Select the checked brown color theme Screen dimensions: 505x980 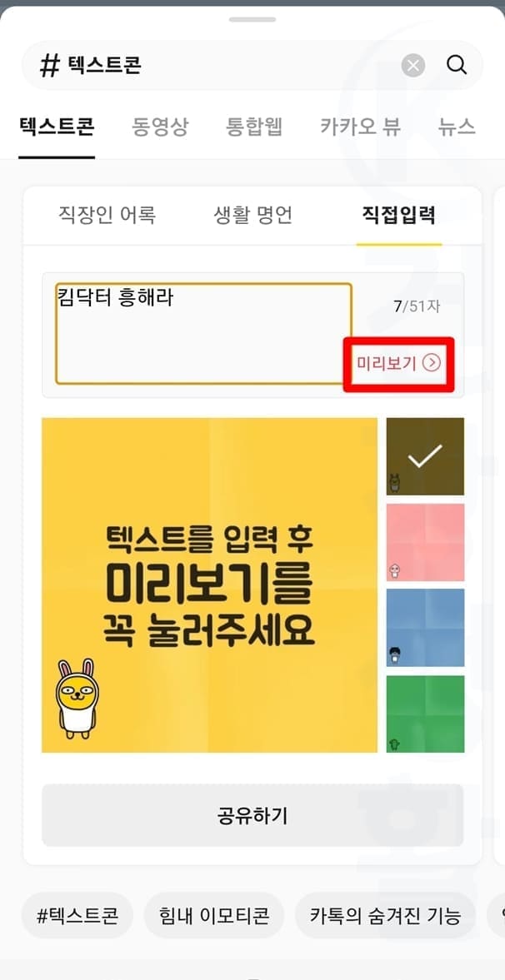pos(425,456)
